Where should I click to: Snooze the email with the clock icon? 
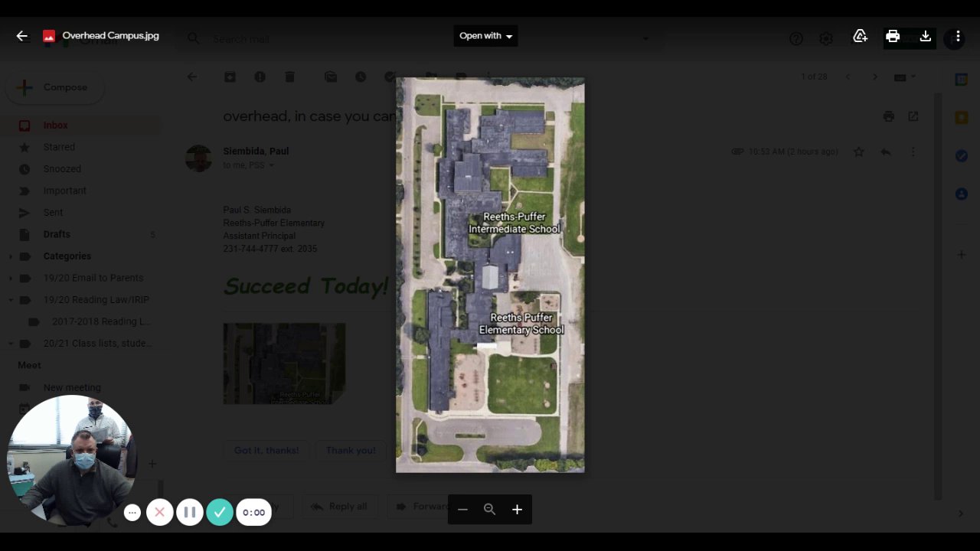click(x=361, y=77)
